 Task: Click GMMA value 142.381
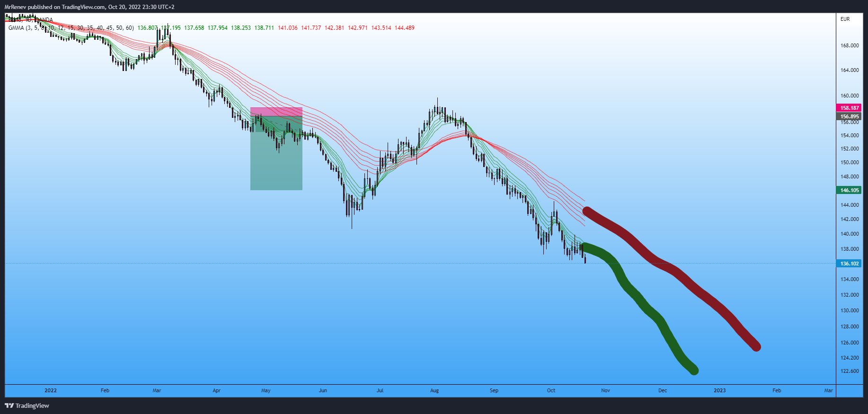(x=334, y=28)
